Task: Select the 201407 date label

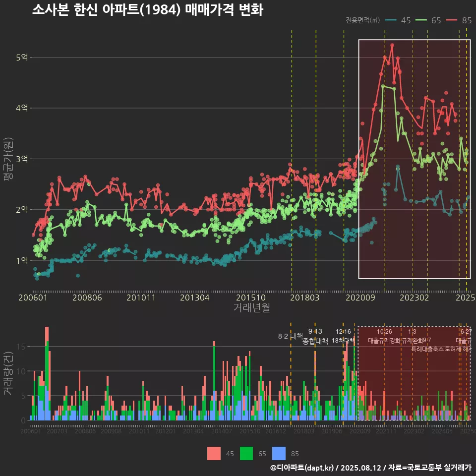Action: tap(222, 431)
